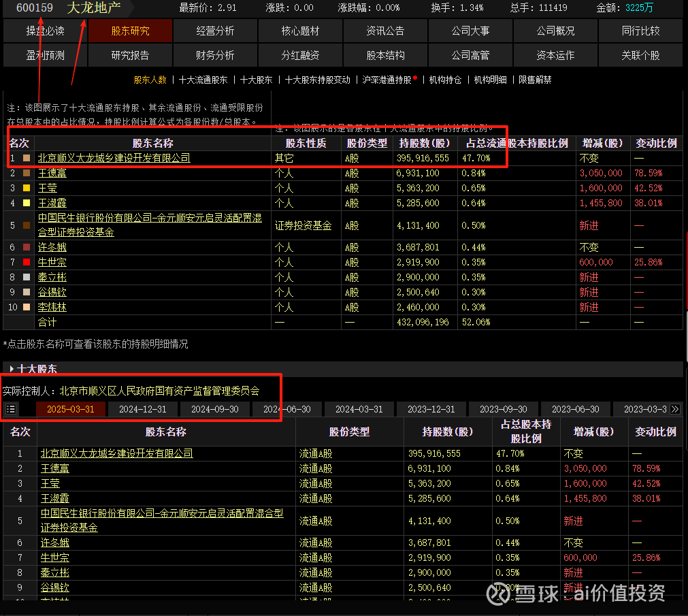Open the 资本运作 tab
Viewport: 688px width, 616px height.
coord(555,55)
